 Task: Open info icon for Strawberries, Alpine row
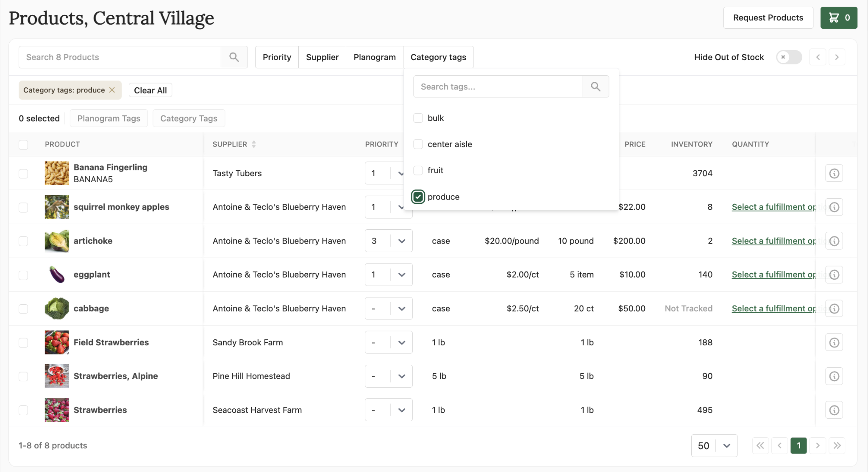click(834, 376)
